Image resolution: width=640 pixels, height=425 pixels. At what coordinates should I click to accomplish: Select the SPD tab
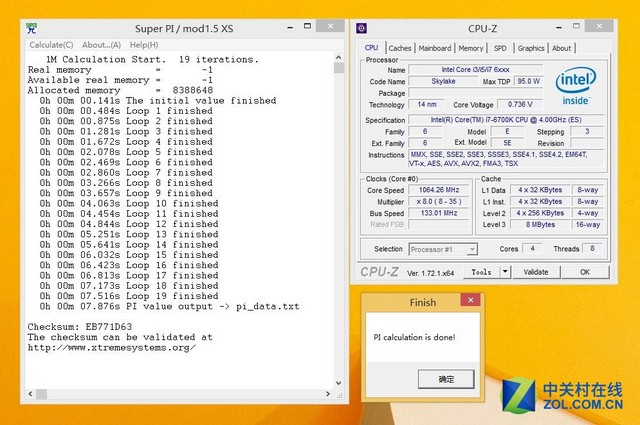[x=500, y=48]
